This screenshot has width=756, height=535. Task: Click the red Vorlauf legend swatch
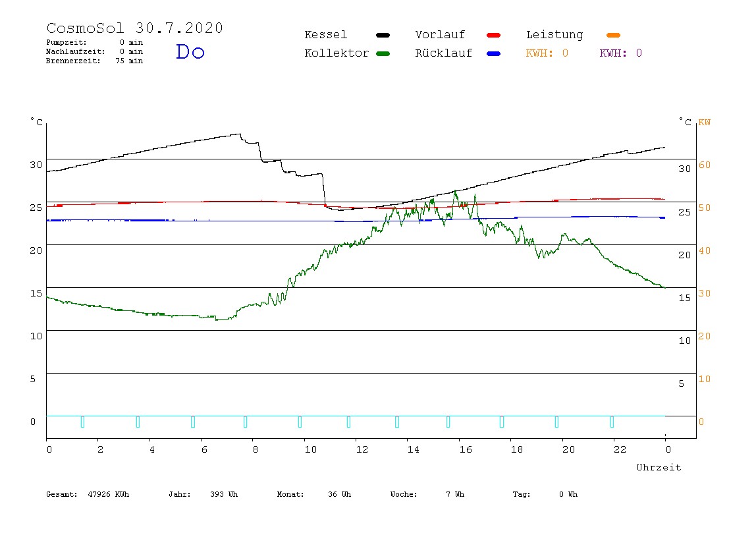(x=494, y=35)
